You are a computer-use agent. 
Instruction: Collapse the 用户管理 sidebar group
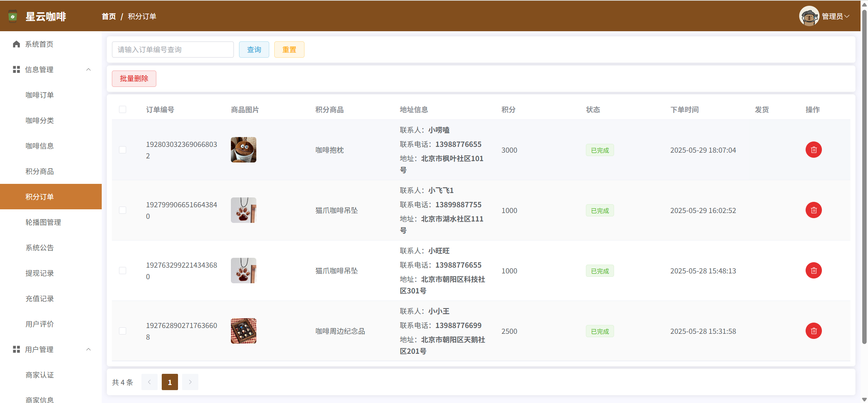click(88, 349)
